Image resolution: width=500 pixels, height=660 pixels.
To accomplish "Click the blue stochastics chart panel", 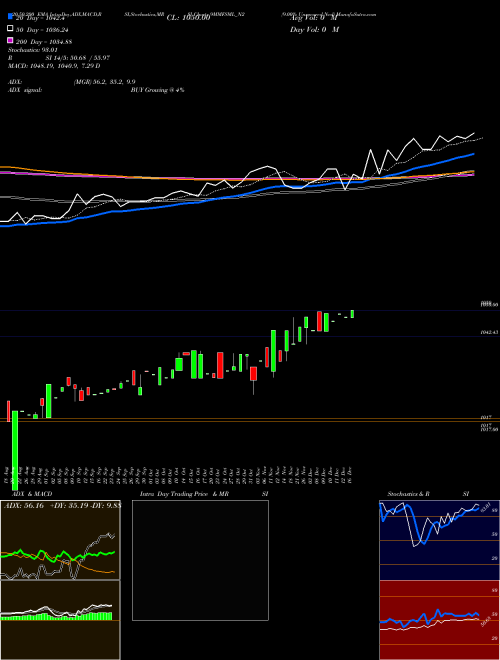I will click(x=439, y=540).
